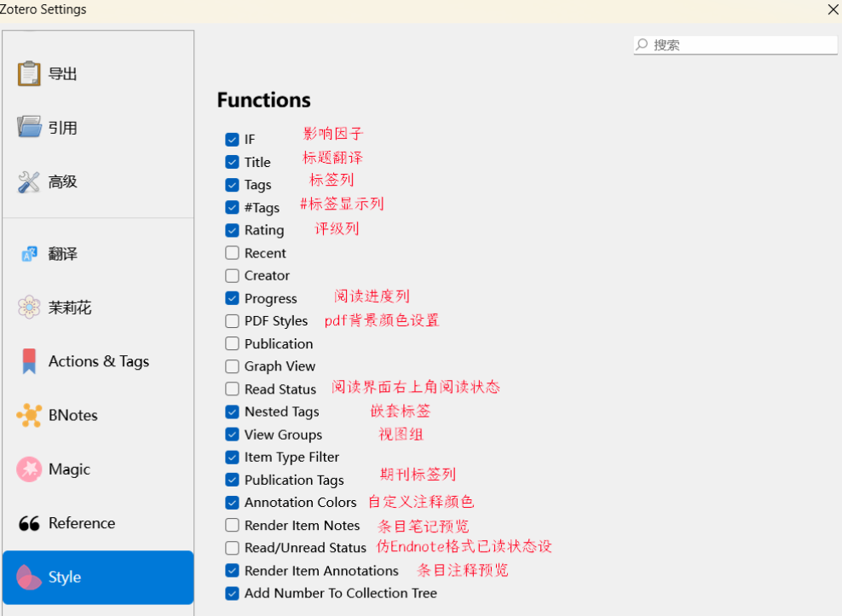Turn on the Graph View checkbox
The height and width of the screenshot is (616, 842).
pyautogui.click(x=232, y=366)
